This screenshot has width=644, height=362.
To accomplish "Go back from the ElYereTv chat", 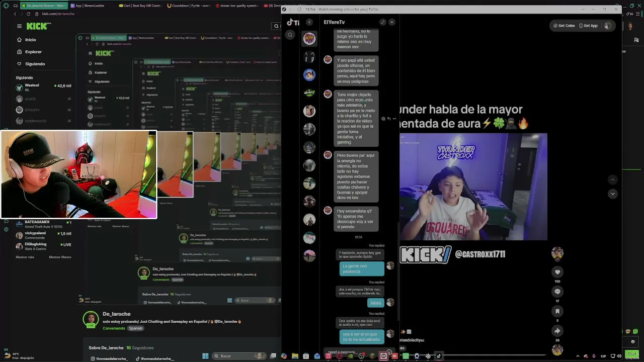I will 309,22.
